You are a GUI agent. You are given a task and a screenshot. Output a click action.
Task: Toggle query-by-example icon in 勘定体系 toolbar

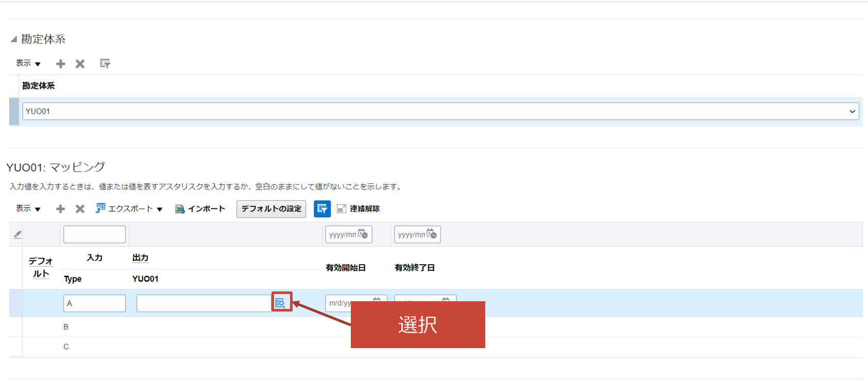105,63
